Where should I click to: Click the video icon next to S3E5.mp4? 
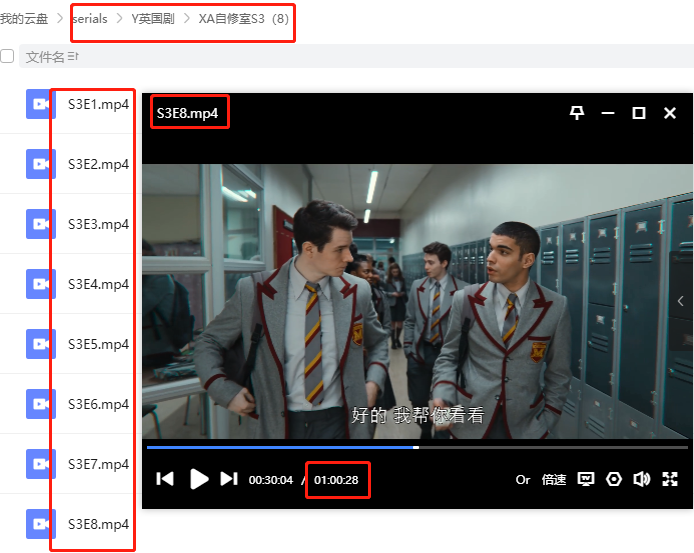[x=41, y=344]
